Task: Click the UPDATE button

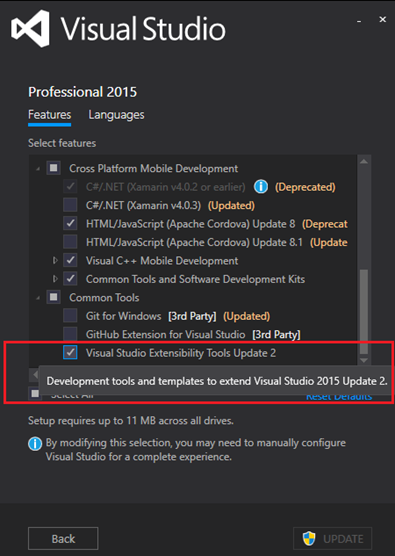Action: [332, 538]
